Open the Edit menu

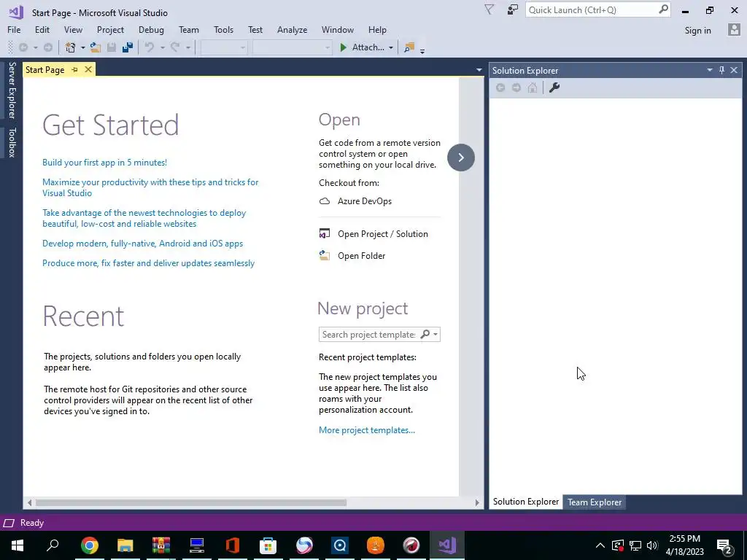tap(42, 29)
